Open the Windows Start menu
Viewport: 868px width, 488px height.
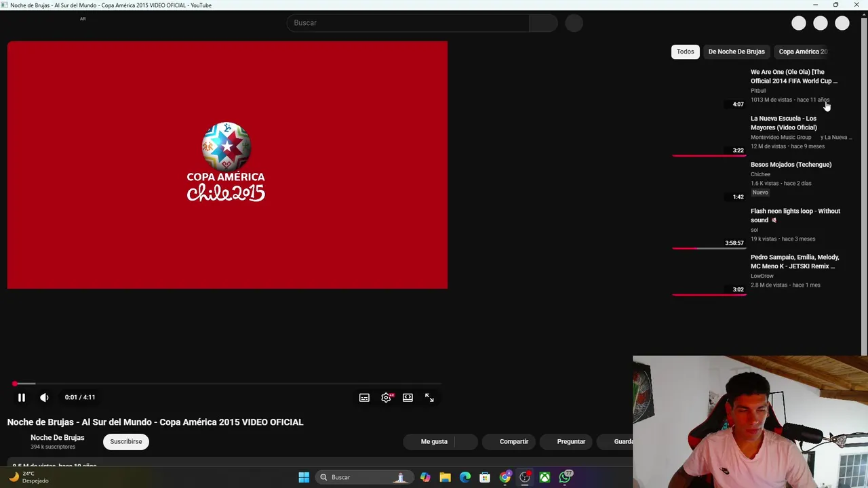304,477
